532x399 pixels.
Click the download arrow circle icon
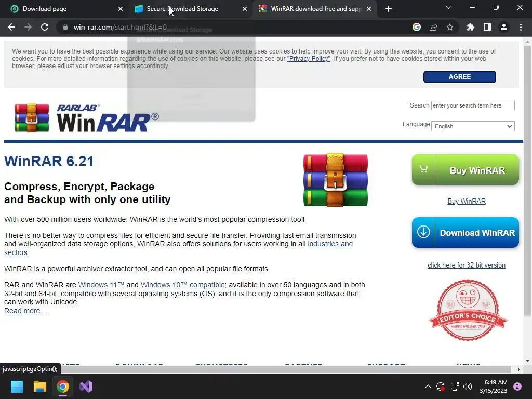[423, 232]
